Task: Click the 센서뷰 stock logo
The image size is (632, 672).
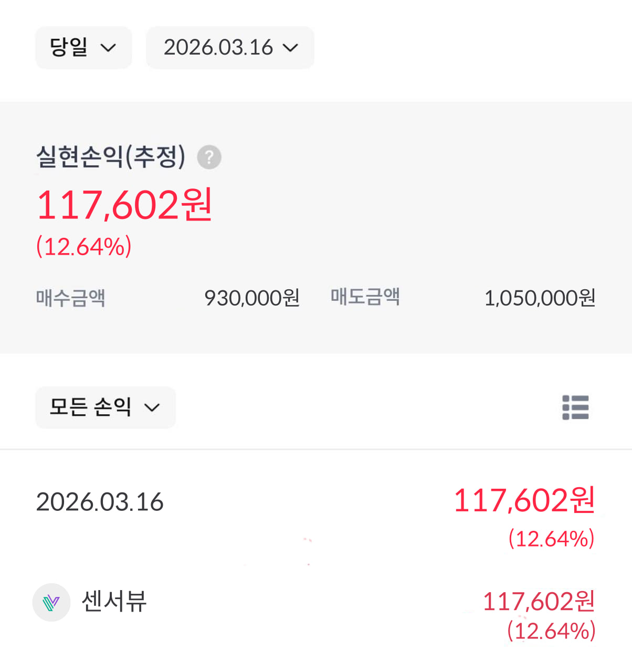Action: 51,602
